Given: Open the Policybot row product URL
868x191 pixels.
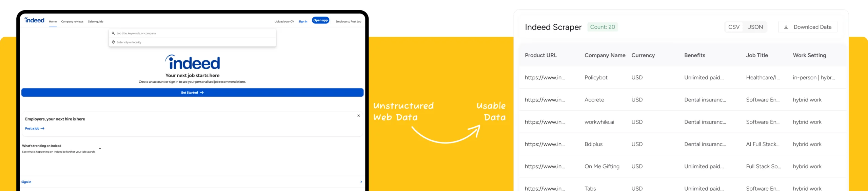Looking at the screenshot, I should pyautogui.click(x=545, y=78).
